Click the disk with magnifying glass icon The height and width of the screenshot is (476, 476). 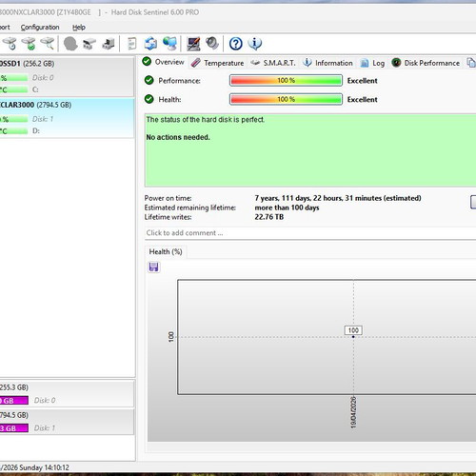click(48, 44)
